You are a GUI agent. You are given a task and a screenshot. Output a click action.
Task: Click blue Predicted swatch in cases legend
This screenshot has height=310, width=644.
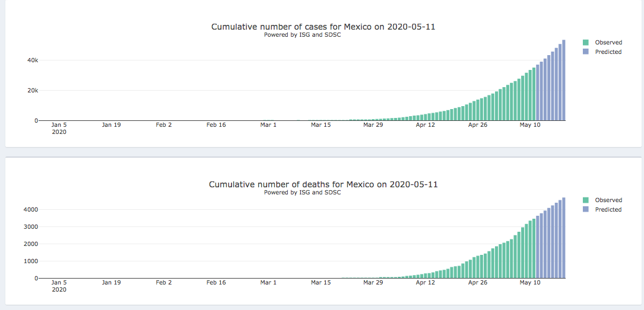pos(586,52)
